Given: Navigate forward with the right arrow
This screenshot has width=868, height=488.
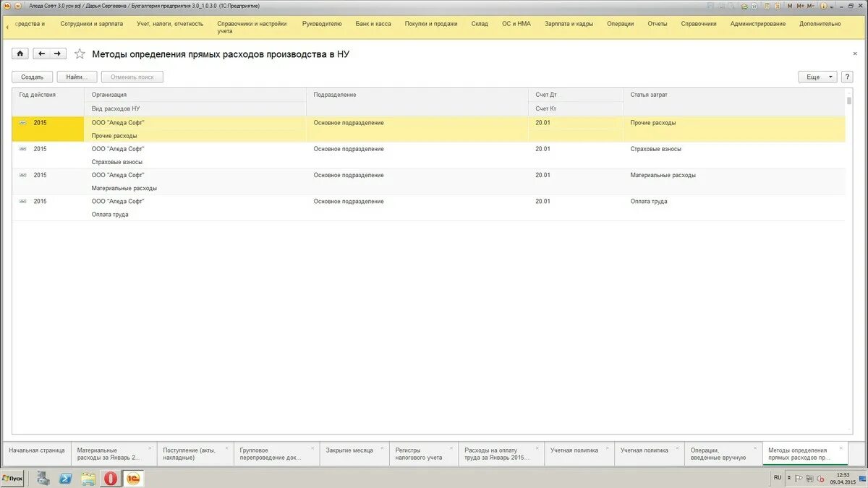Looking at the screenshot, I should coord(58,53).
